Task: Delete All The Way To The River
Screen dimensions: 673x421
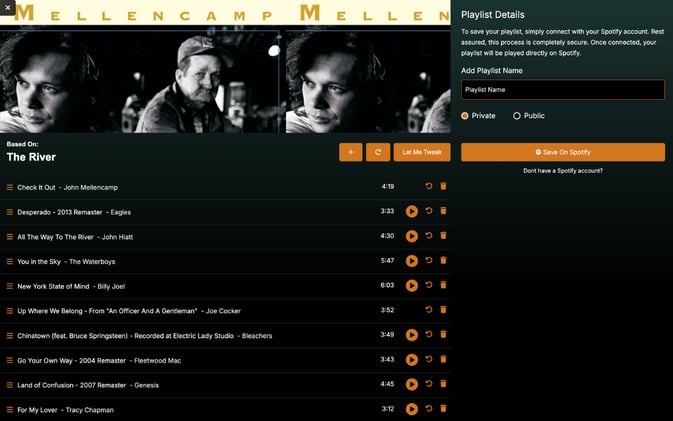Action: pyautogui.click(x=443, y=236)
